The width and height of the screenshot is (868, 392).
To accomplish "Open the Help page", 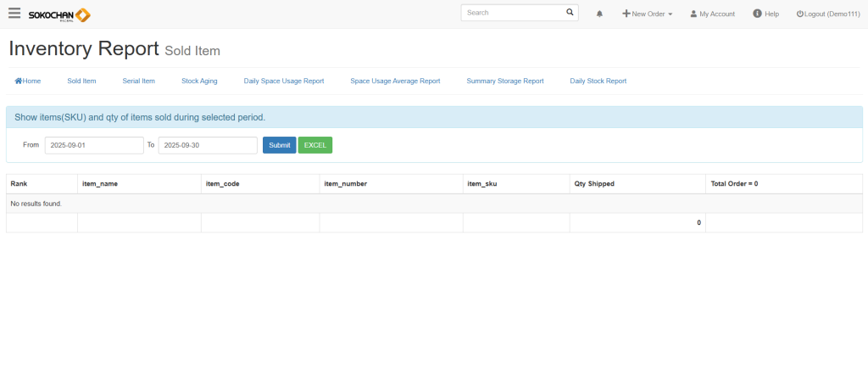I will coord(765,14).
